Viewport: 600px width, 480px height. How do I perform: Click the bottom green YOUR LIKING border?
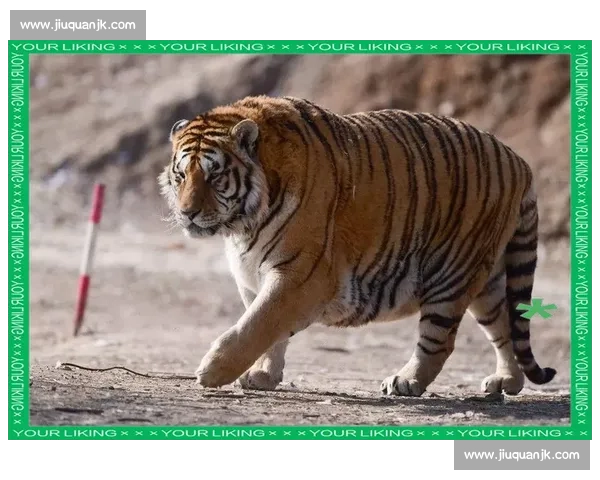[300, 433]
